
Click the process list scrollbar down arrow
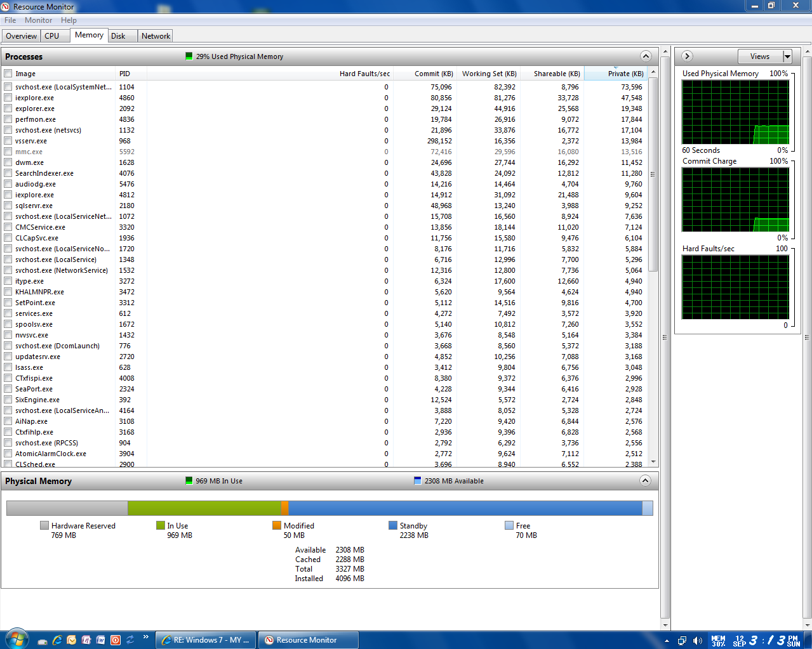pos(653,462)
